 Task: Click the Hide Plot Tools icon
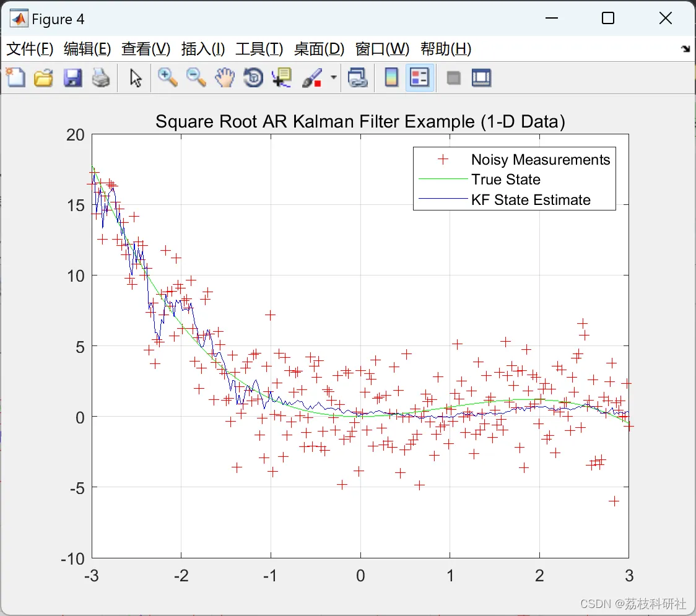click(453, 79)
